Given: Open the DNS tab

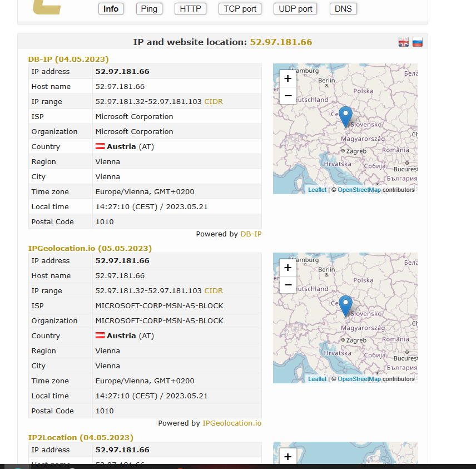Looking at the screenshot, I should [x=343, y=9].
